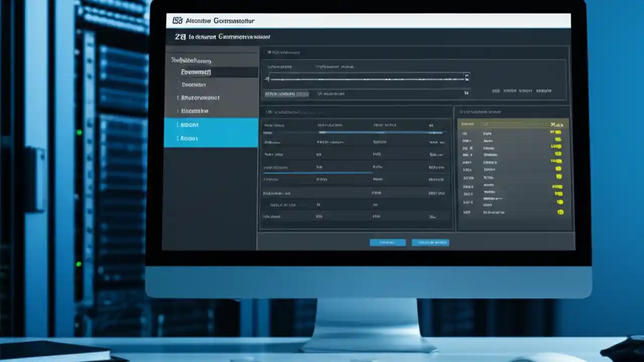Select the second sidebar menu entry
The height and width of the screenshot is (362, 644).
point(196,84)
